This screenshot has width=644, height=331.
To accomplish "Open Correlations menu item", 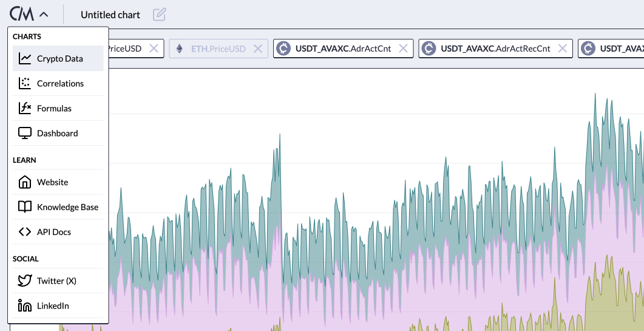I will (x=58, y=83).
